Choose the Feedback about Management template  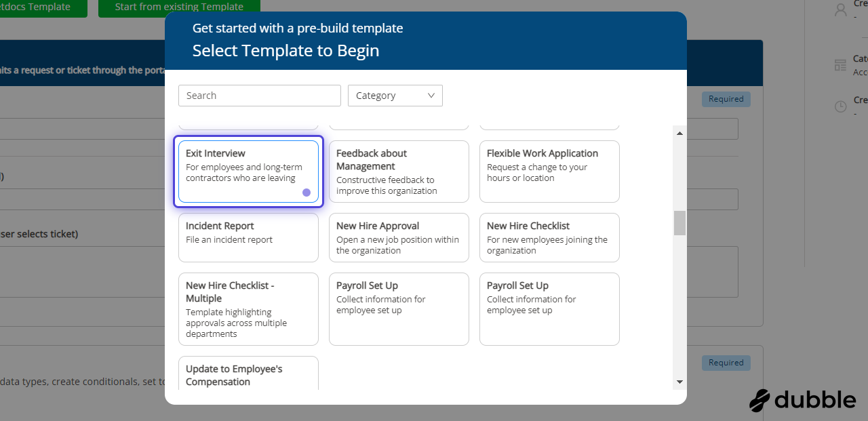pyautogui.click(x=399, y=172)
